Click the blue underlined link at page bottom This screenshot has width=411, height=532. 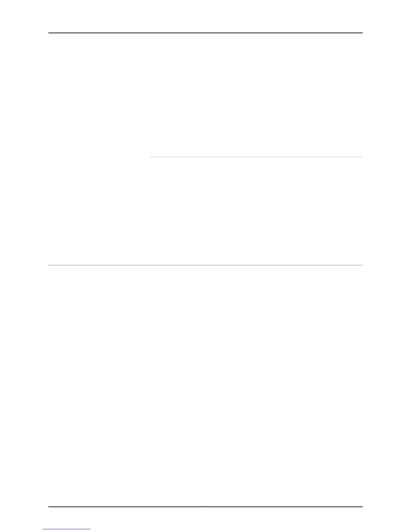click(x=66, y=529)
